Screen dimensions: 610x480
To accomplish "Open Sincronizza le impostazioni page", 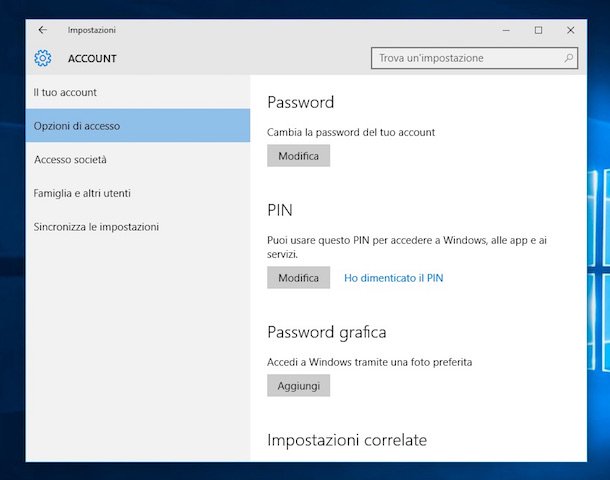I will click(138, 227).
